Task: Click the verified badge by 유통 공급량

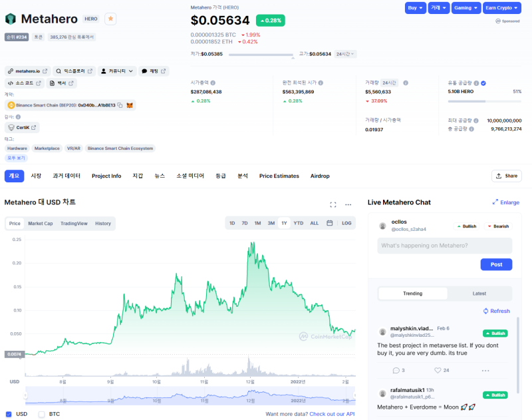Action: [x=483, y=83]
